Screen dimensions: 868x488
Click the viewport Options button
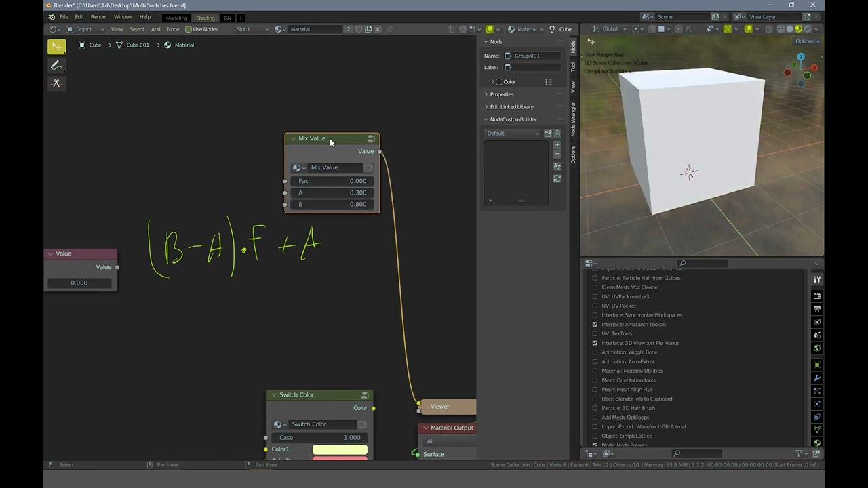click(807, 41)
